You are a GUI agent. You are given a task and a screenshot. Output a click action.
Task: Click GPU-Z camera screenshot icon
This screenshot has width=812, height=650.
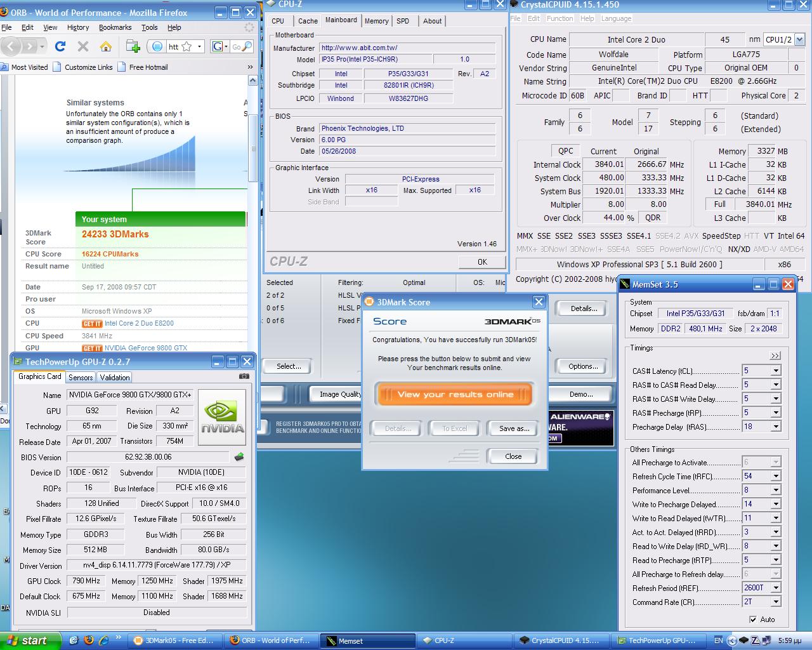click(x=244, y=376)
